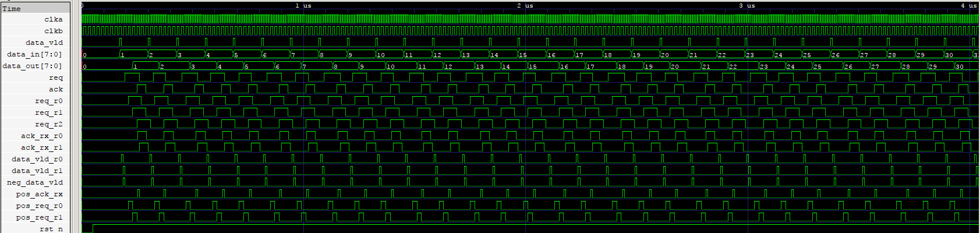
Task: Select the neg_data_vld signal name
Action: pyautogui.click(x=35, y=182)
